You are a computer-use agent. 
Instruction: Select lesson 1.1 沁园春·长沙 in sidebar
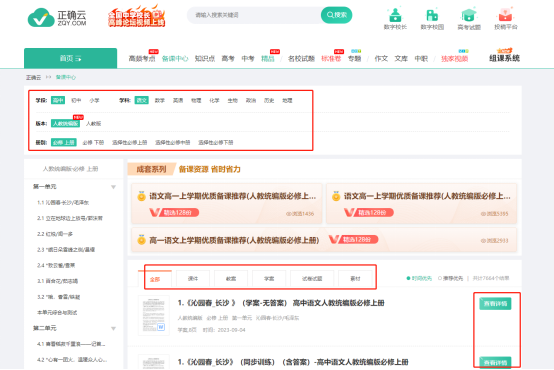pos(63,202)
